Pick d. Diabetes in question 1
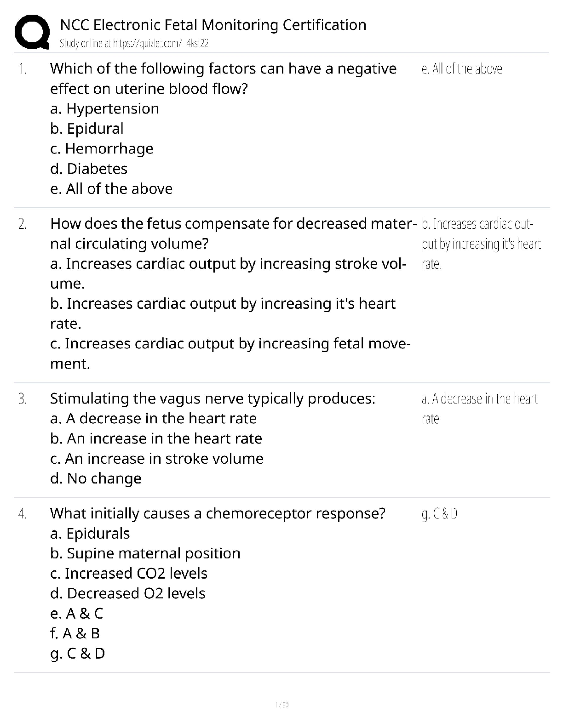Viewport: 563px width, 728px height. (89, 169)
